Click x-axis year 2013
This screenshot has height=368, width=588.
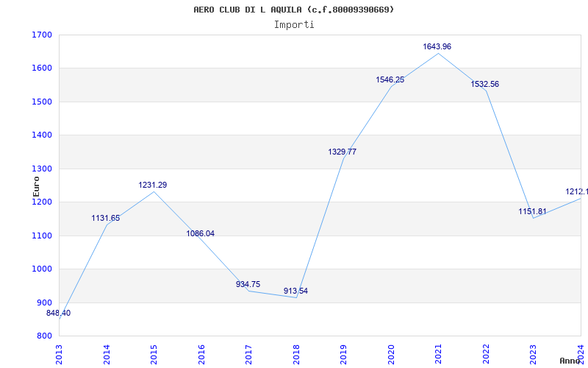click(59, 354)
